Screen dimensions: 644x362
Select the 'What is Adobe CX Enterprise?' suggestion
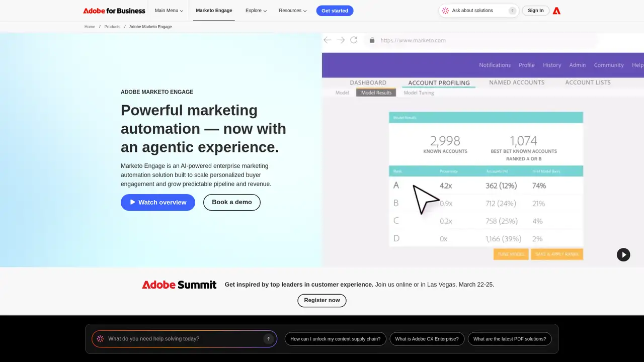427,339
